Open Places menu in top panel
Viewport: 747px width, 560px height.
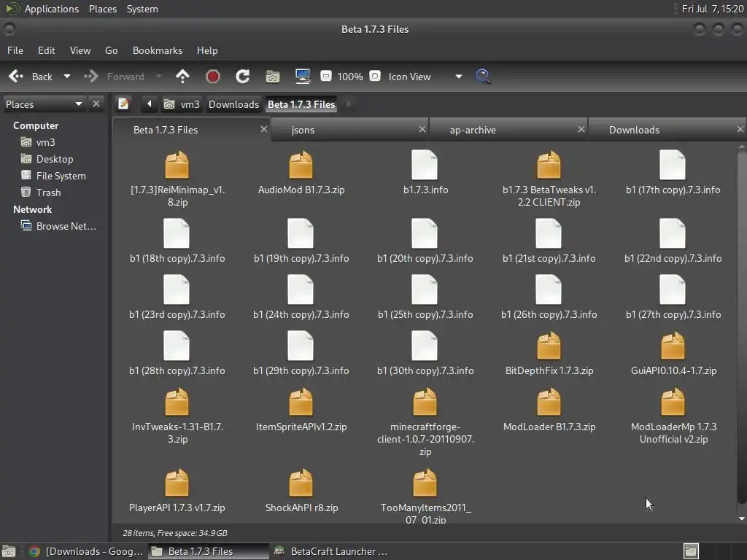coord(102,9)
